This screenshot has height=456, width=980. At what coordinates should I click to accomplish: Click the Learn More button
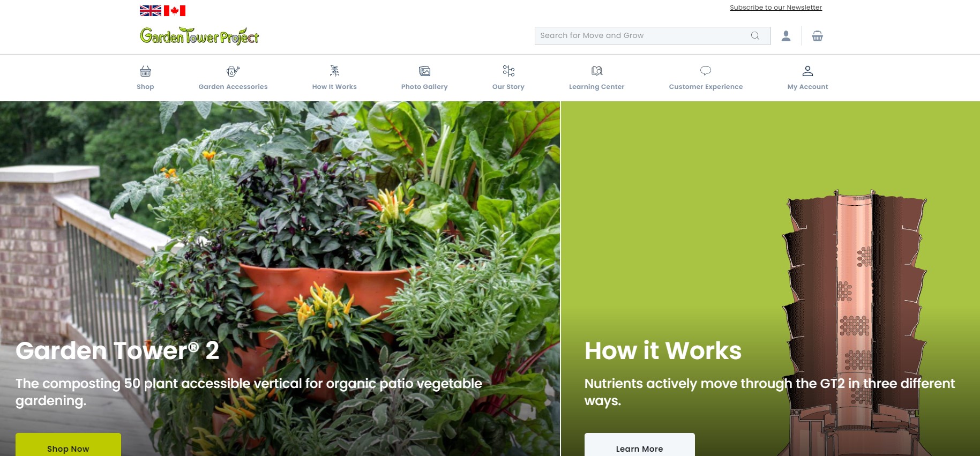(640, 445)
